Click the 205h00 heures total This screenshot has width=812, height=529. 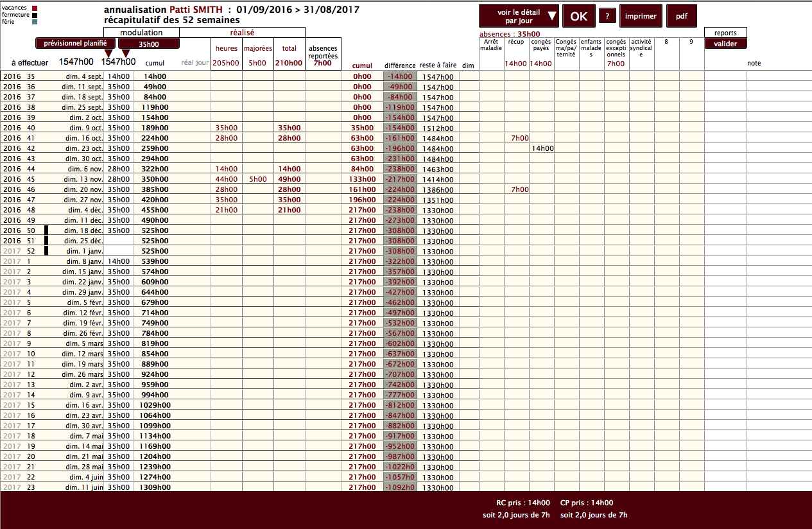[226, 63]
